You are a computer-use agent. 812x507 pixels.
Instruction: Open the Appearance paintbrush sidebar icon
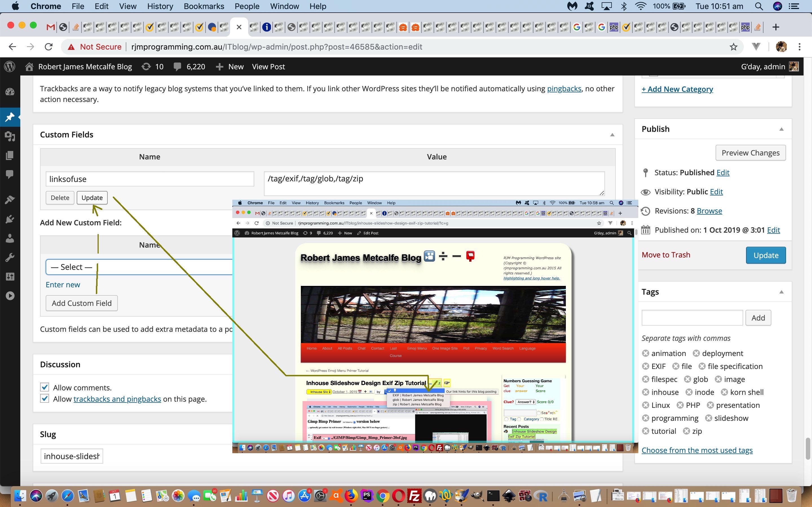click(x=10, y=199)
